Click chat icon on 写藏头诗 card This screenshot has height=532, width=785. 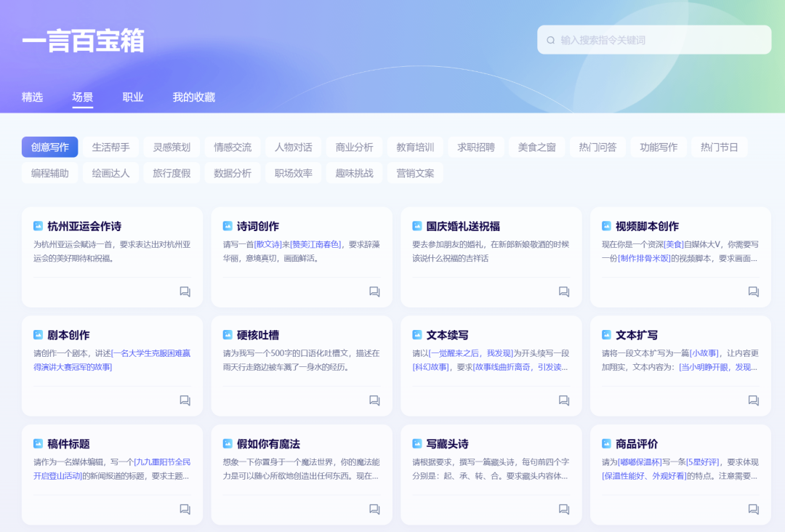tap(564, 509)
